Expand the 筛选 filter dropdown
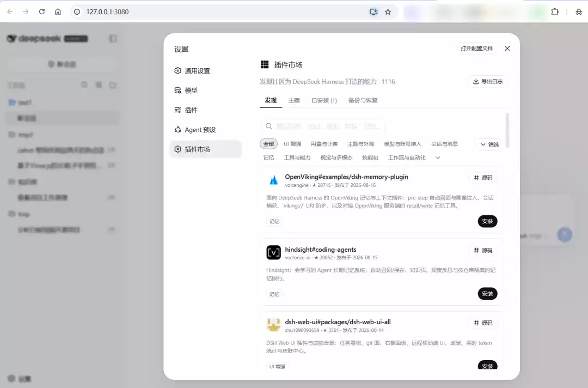The height and width of the screenshot is (388, 588). [x=489, y=144]
